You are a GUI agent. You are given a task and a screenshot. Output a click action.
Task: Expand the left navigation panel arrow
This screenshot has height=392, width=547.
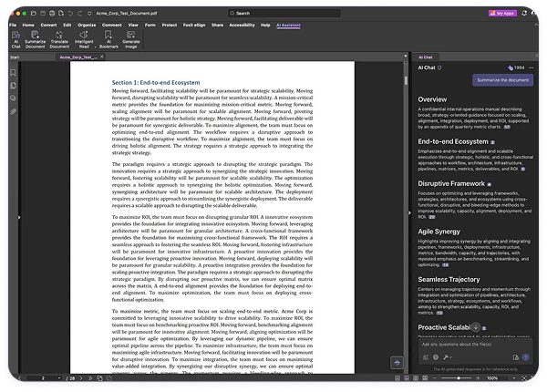tap(19, 217)
